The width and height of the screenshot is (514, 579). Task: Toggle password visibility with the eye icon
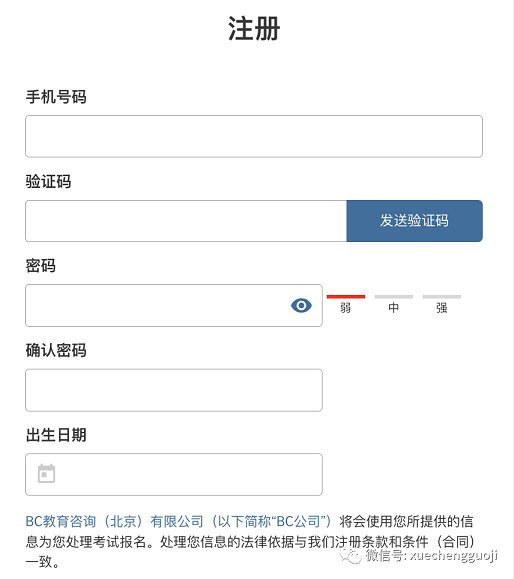point(301,305)
